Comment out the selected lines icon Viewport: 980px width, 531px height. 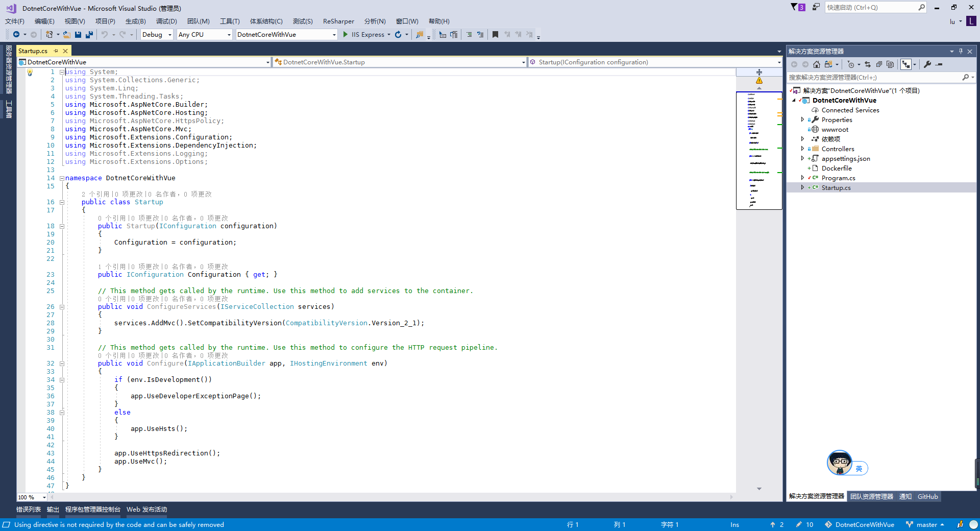(469, 34)
